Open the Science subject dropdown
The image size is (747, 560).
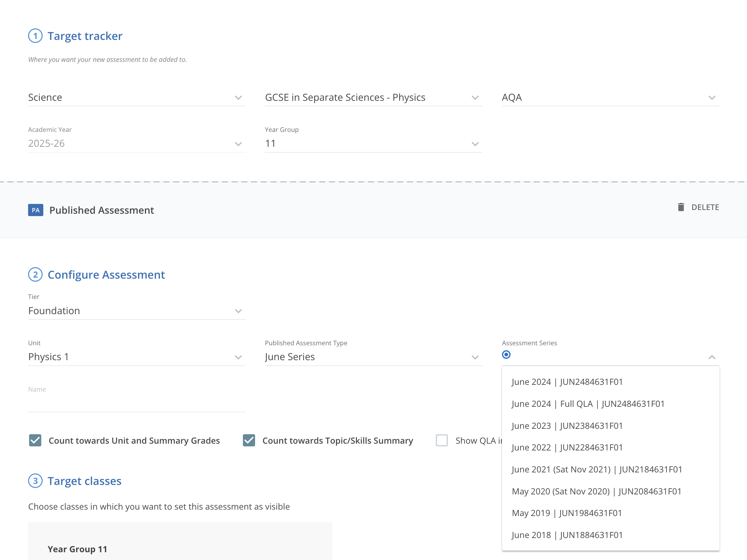tap(137, 97)
